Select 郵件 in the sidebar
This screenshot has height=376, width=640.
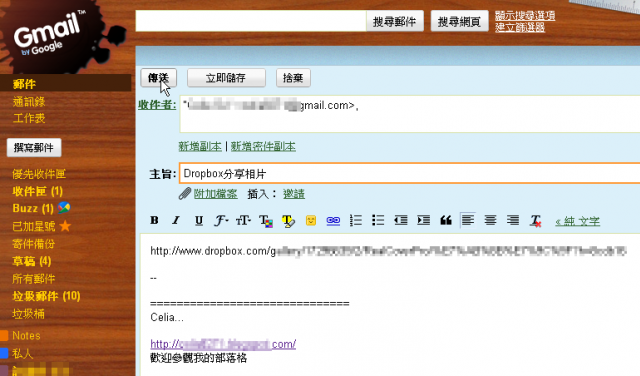click(x=24, y=84)
